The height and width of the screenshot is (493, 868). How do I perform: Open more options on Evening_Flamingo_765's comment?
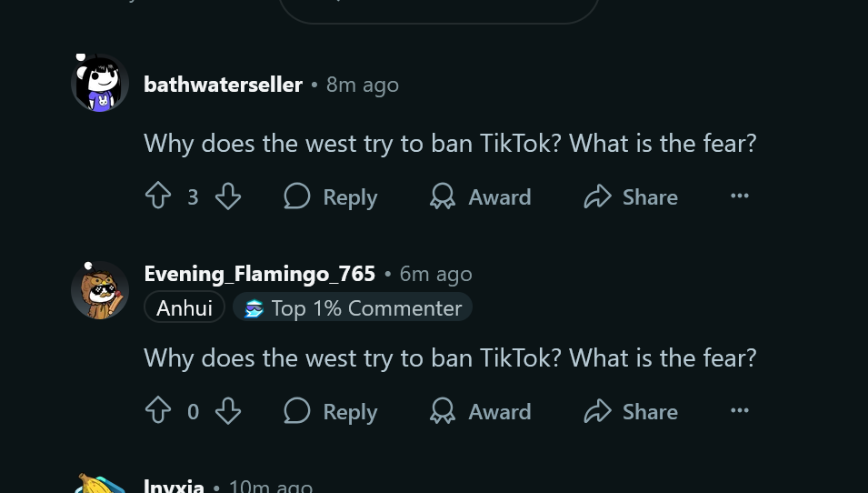[740, 410]
